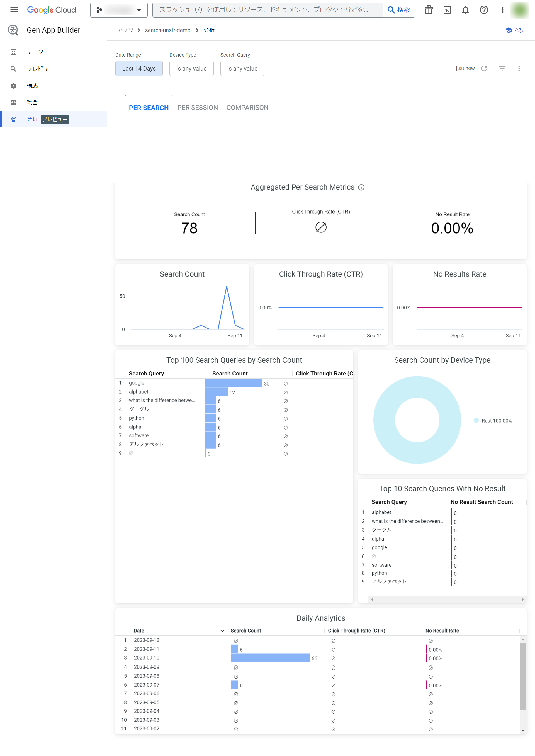Screen dimensions: 535x756
Task: Open the project selector dropdown
Action: point(119,10)
